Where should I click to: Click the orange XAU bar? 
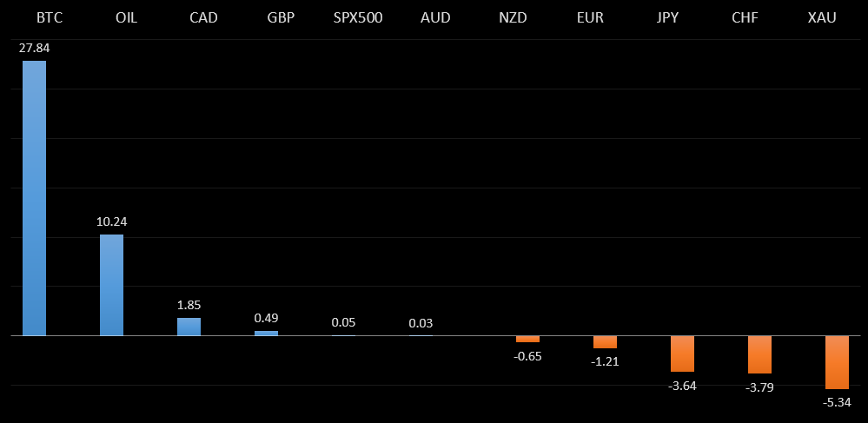pos(837,362)
